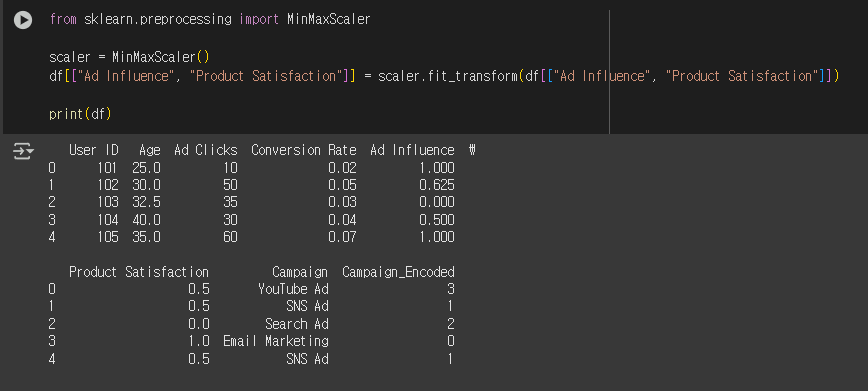This screenshot has height=391, width=868.
Task: Run the MinMaxScaler code cell
Action: [23, 20]
